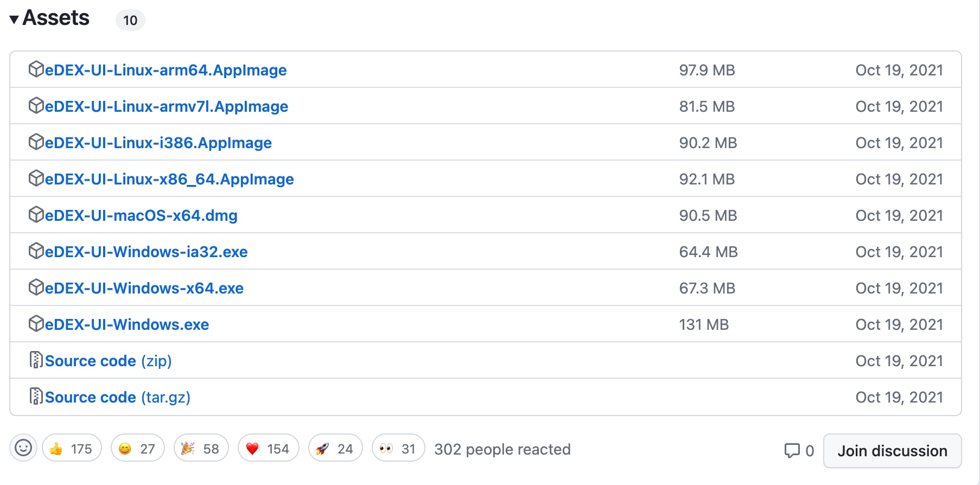Viewport: 980px width, 485px height.
Task: Toggle the eyes reaction
Action: [x=398, y=448]
